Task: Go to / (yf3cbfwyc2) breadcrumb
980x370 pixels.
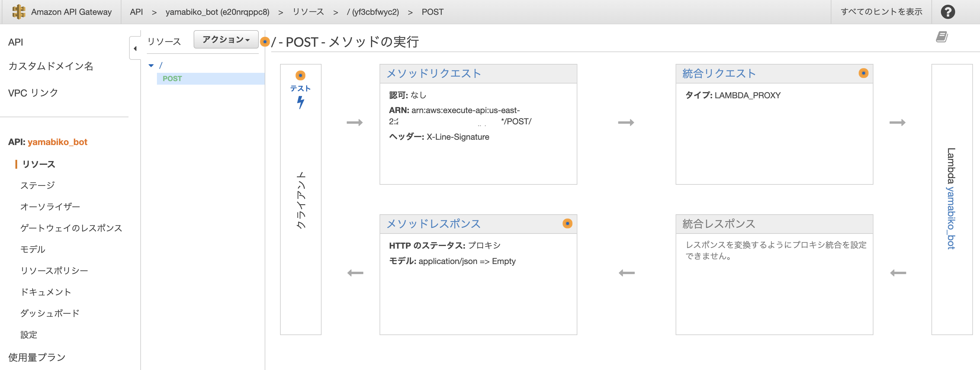Action: coord(373,12)
